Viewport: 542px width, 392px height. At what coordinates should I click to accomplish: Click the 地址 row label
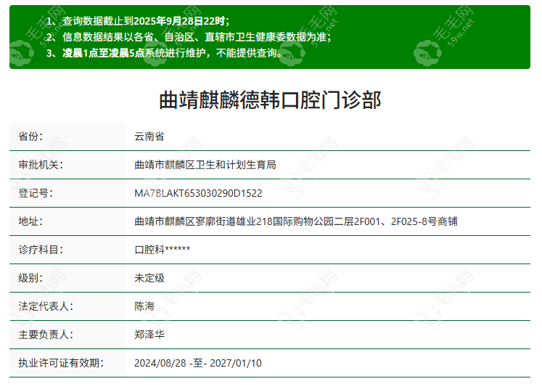coord(30,221)
